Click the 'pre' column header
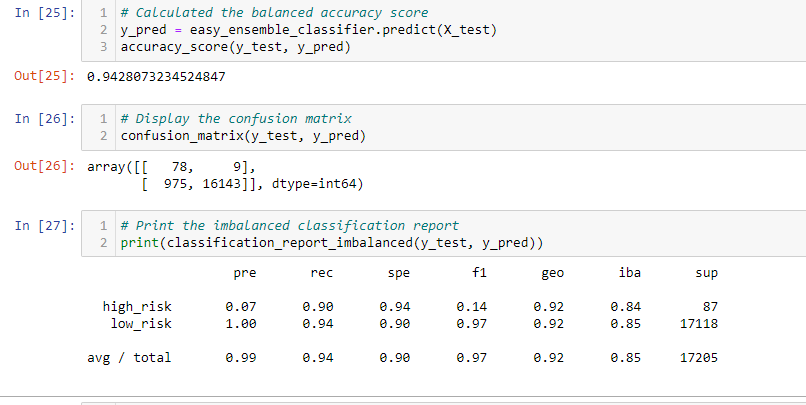806x405 pixels. 245,273
